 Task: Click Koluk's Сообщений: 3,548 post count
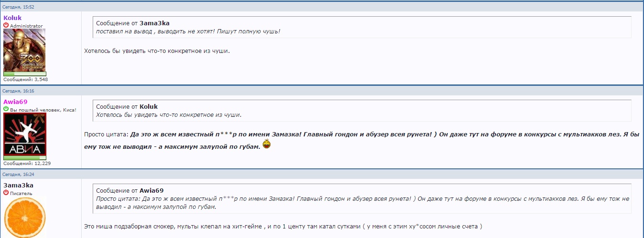point(26,80)
